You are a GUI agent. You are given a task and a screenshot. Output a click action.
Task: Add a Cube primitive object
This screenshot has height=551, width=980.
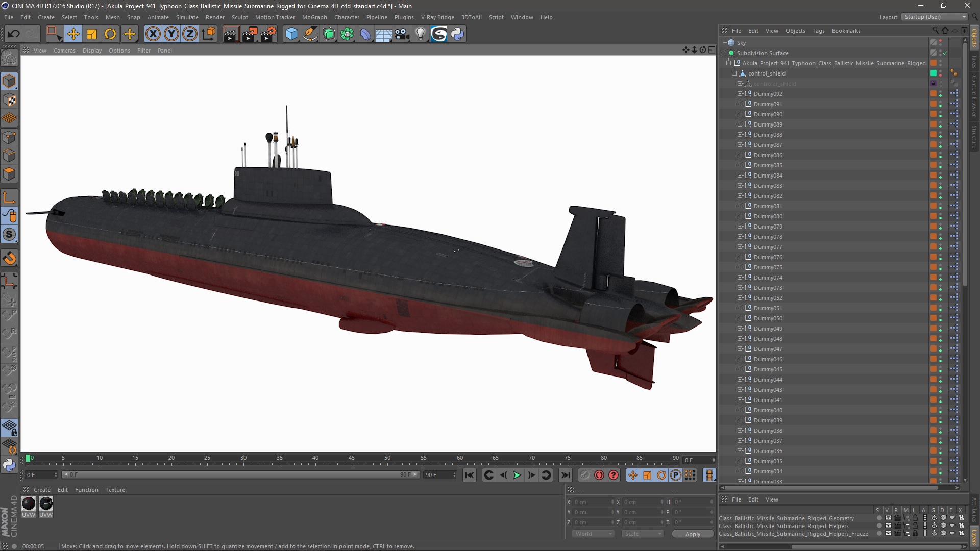pyautogui.click(x=291, y=34)
